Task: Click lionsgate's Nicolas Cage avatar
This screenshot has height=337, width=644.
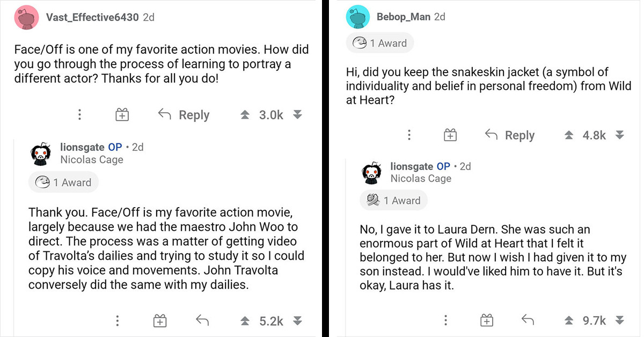Action: point(41,154)
